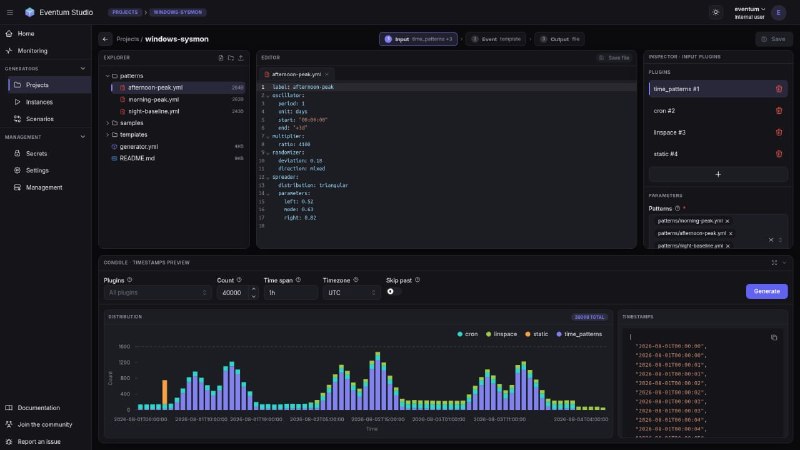Screen dimensions: 800x450
Task: Collapse the Management sidebar section
Action: [83, 137]
